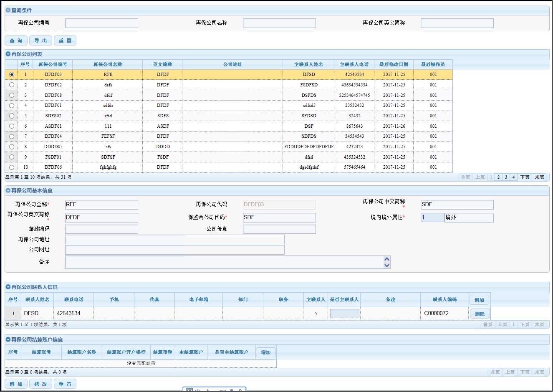Focus the 再保公司编号 search field
This screenshot has height=392, width=553.
click(101, 23)
